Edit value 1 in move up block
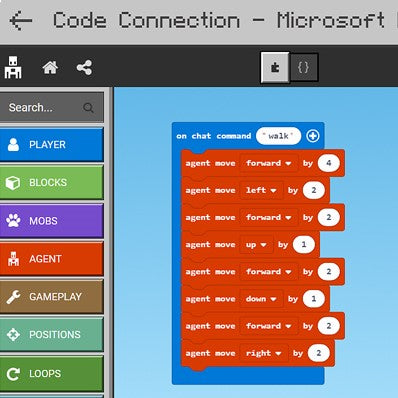The height and width of the screenshot is (398, 398). [x=304, y=245]
